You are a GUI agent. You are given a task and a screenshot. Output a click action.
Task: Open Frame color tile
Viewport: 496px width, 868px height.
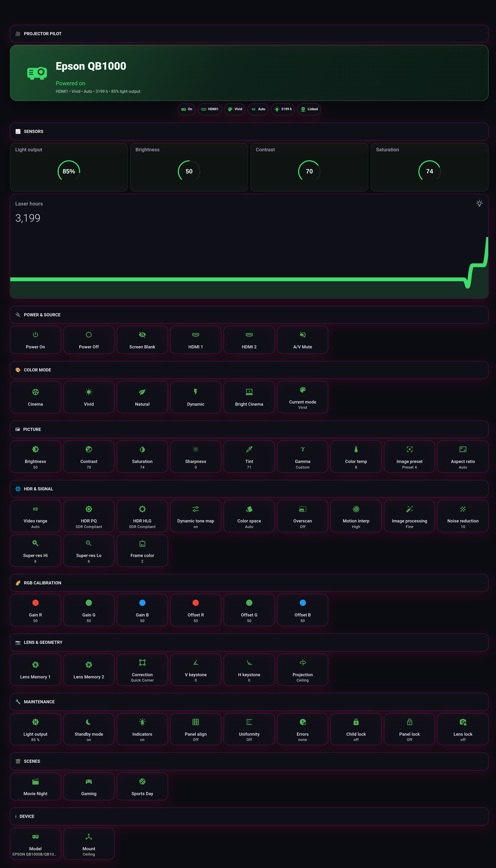(x=142, y=550)
